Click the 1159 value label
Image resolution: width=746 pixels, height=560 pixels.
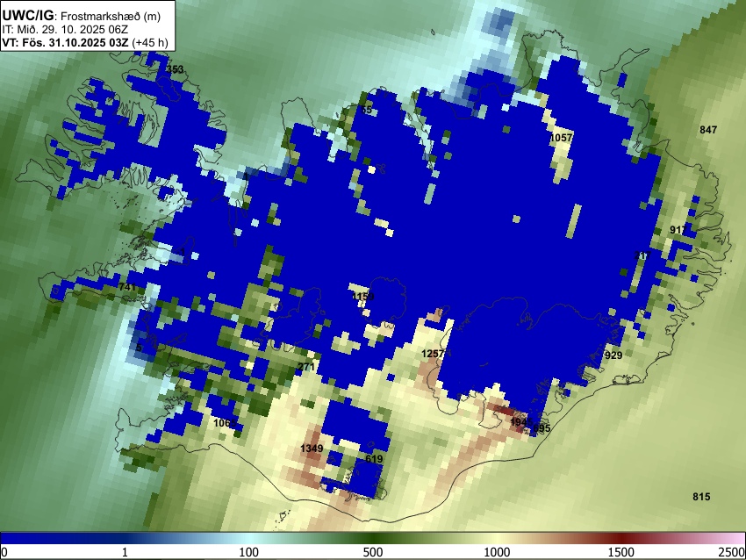(362, 297)
